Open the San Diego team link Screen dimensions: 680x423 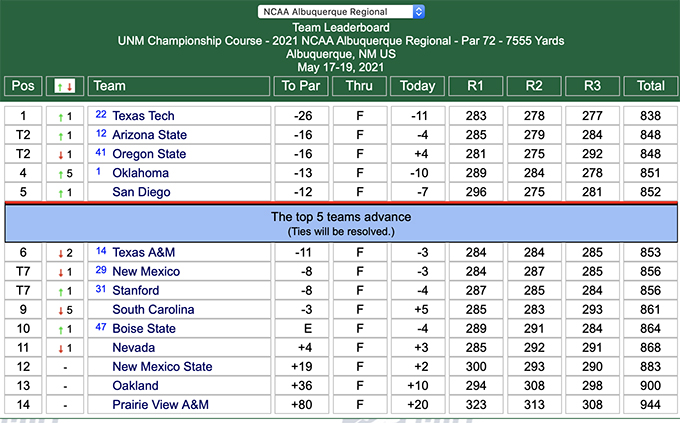(x=141, y=192)
